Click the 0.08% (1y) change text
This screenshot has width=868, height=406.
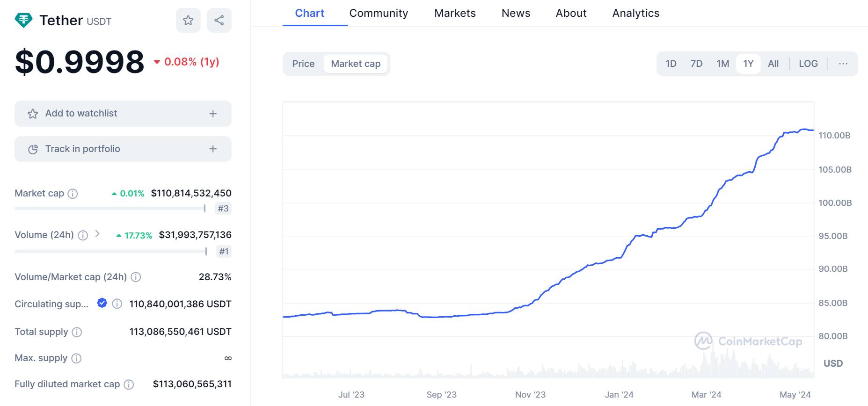191,62
